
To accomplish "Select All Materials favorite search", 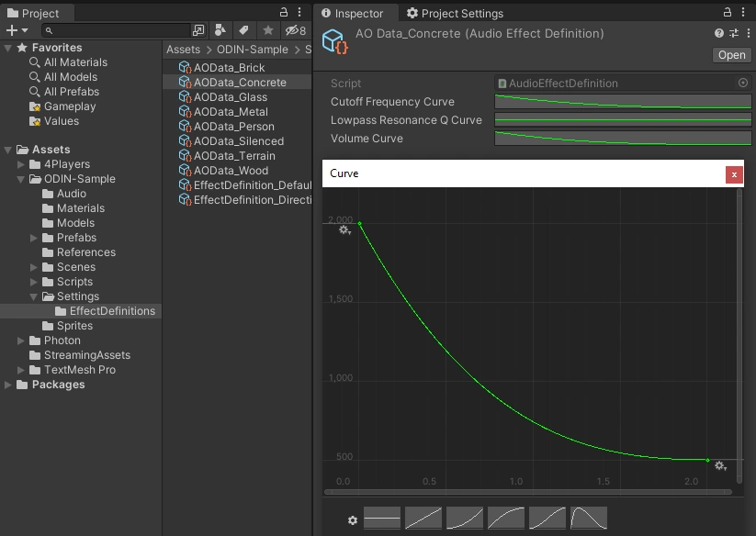I will pos(75,62).
